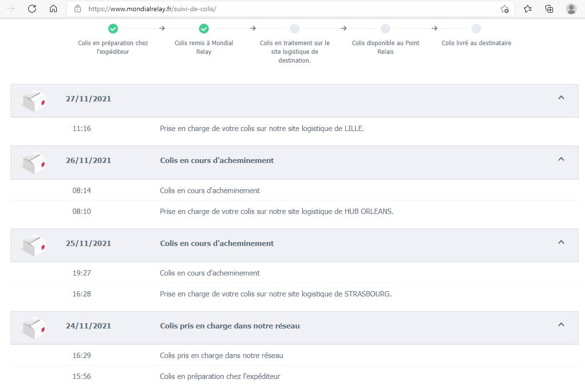Screen dimensions: 585x392
Task: Click parcel box icon for 26/11/2021
Action: coord(34,163)
